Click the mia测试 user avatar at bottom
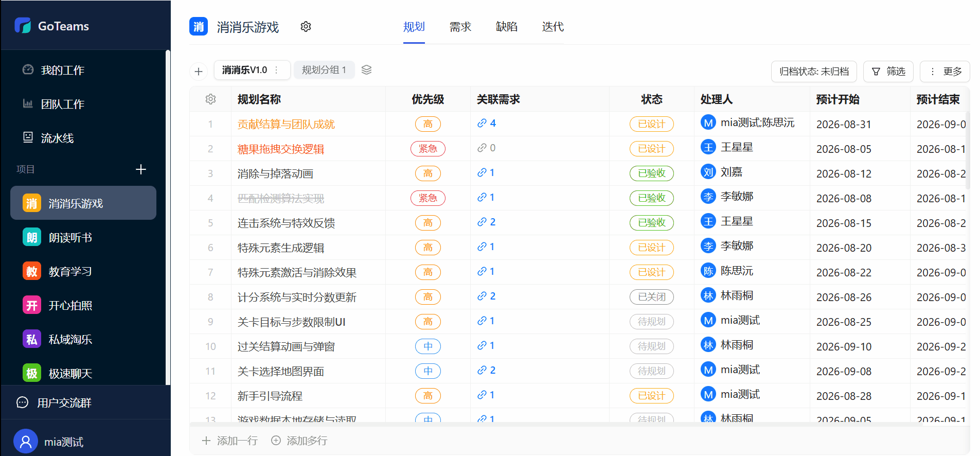Image resolution: width=980 pixels, height=456 pixels. 26,442
